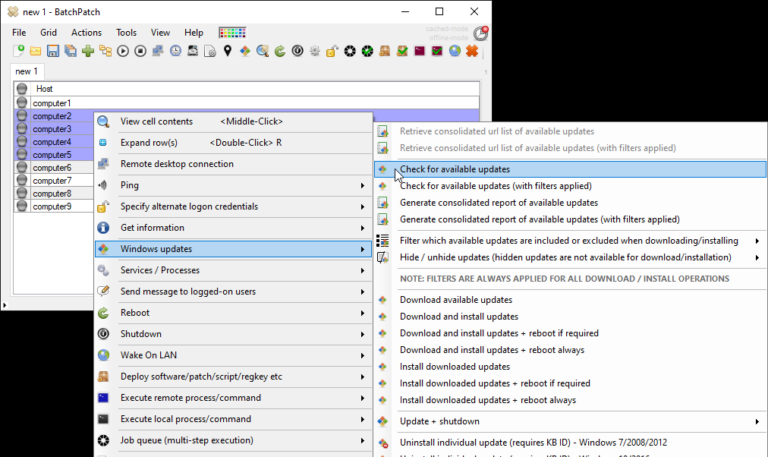Open the Actions menu
768x457 pixels.
[86, 33]
